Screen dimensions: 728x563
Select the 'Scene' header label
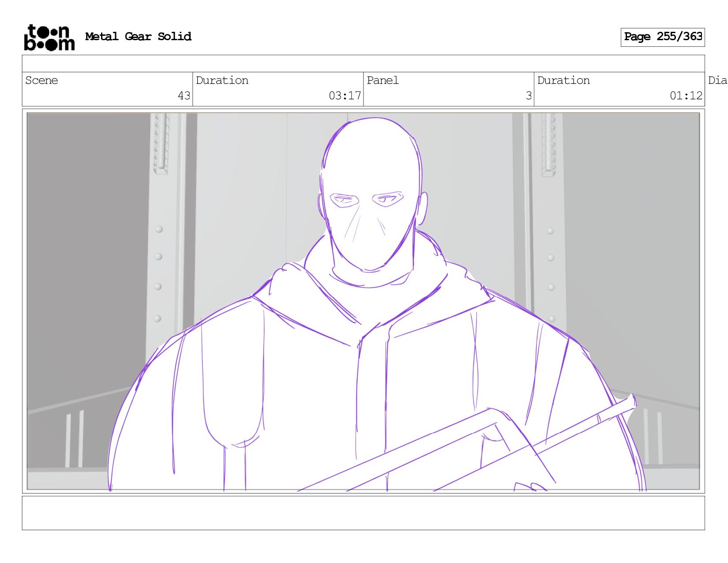click(41, 80)
